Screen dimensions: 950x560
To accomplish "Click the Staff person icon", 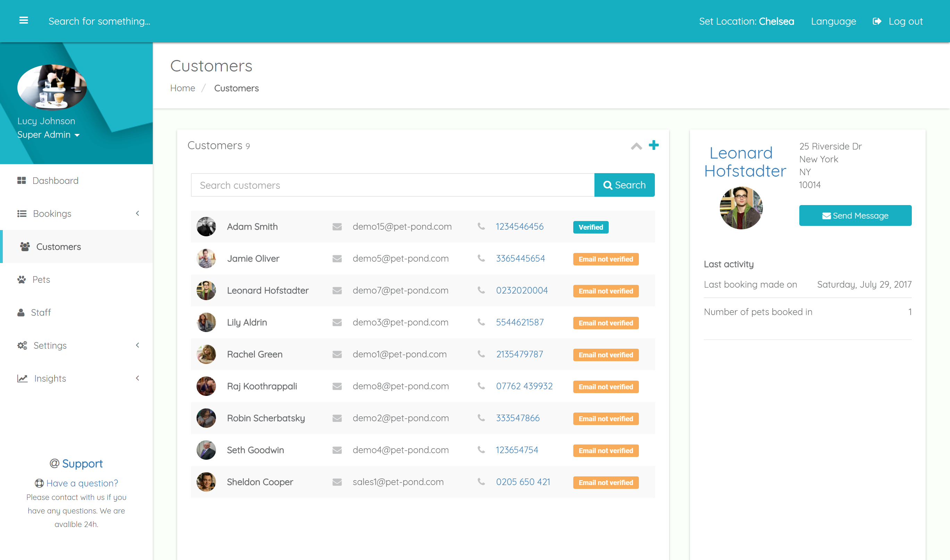I will pyautogui.click(x=21, y=313).
